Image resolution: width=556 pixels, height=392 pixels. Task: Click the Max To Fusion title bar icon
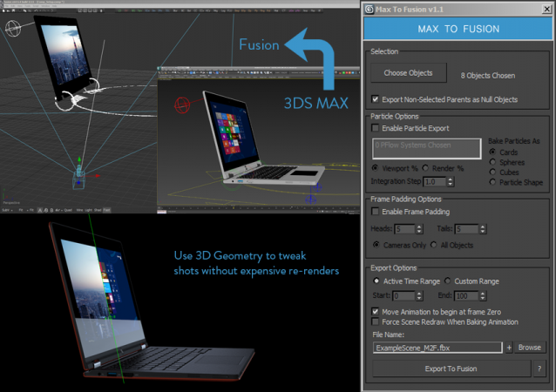pyautogui.click(x=370, y=10)
